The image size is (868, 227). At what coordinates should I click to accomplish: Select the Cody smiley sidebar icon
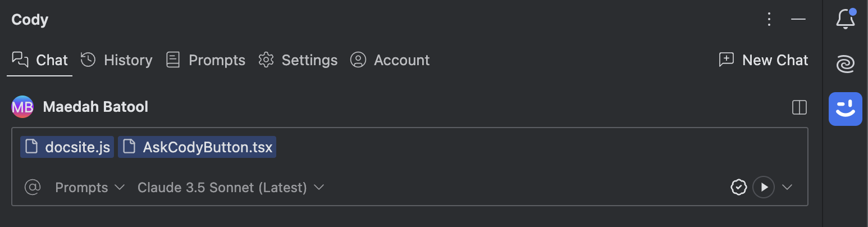click(x=846, y=108)
